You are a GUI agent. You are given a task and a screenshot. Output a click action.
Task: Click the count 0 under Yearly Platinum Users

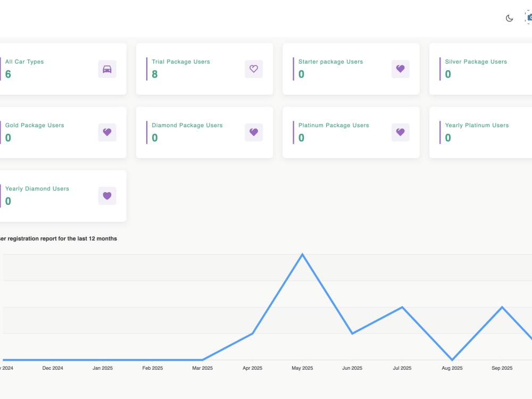(448, 137)
